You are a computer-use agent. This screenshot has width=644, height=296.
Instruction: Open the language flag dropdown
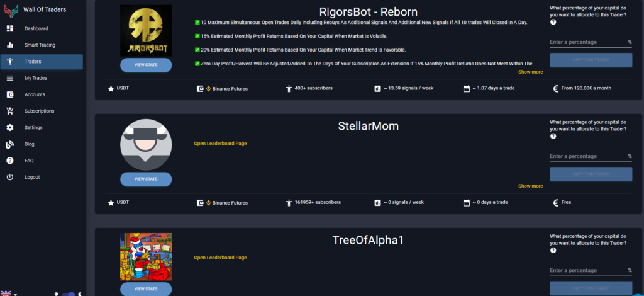pyautogui.click(x=8, y=293)
